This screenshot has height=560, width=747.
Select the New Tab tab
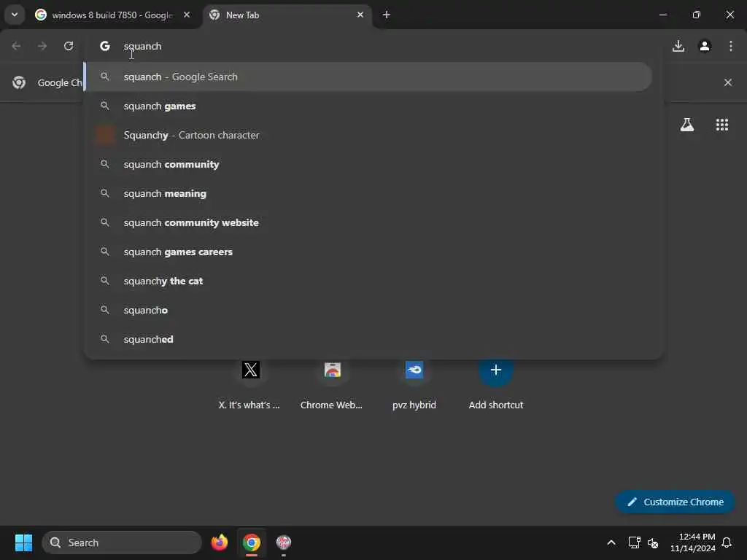coord(287,15)
